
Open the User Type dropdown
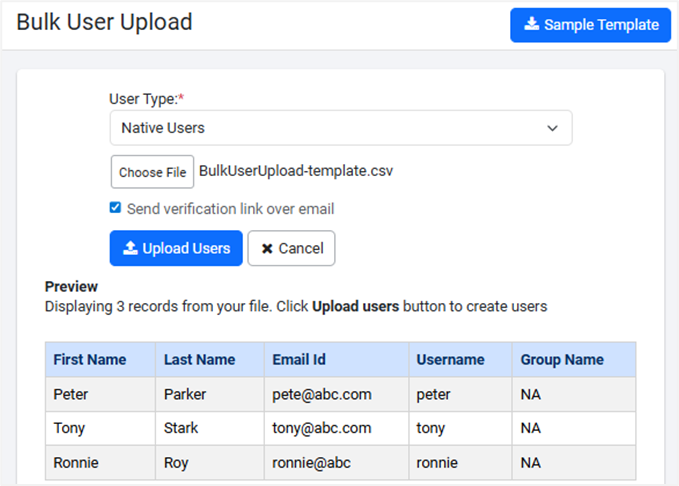pos(341,128)
